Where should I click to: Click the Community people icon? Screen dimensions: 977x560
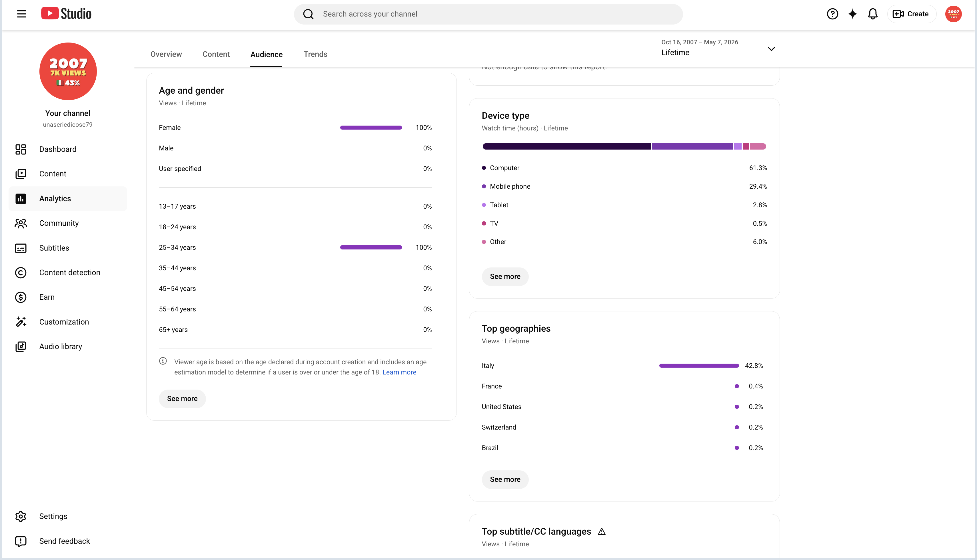(x=21, y=223)
